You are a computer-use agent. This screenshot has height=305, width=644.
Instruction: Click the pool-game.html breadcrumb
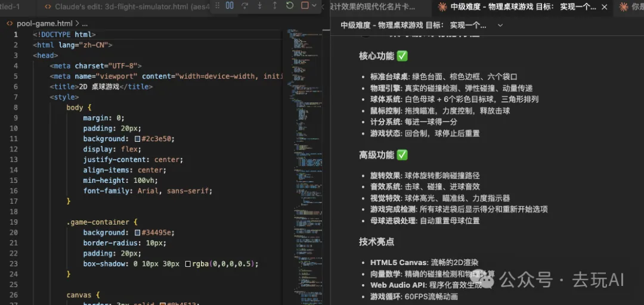tap(45, 24)
